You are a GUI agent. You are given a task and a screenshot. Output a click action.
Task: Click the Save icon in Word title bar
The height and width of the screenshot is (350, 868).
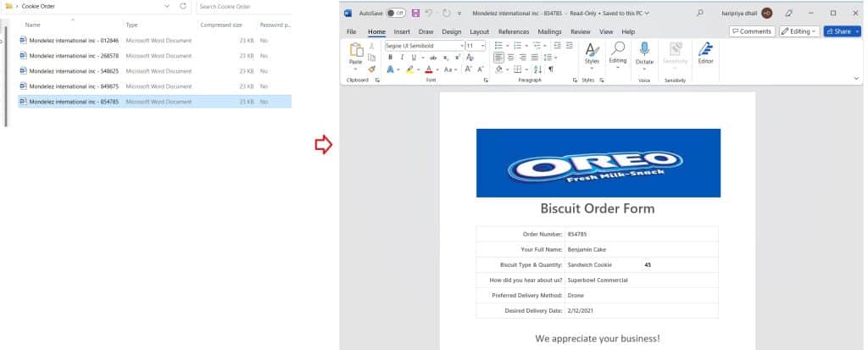[x=415, y=13]
